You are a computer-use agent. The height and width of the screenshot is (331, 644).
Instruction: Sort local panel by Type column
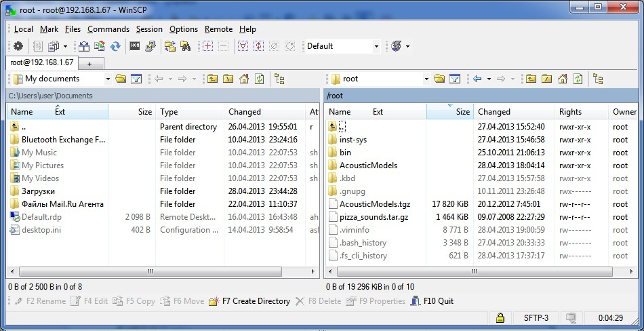point(190,112)
